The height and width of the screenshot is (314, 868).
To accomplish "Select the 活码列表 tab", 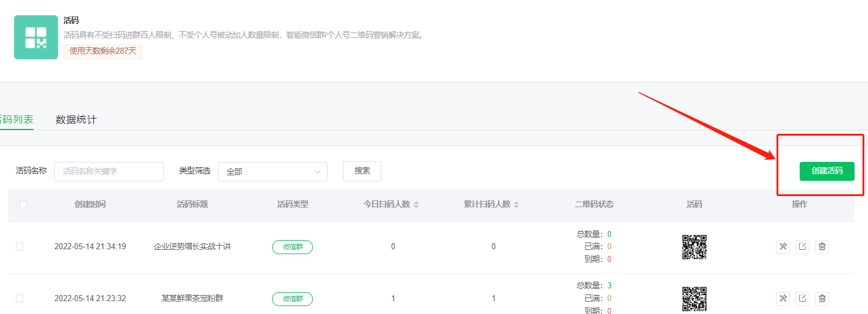I will tap(16, 120).
